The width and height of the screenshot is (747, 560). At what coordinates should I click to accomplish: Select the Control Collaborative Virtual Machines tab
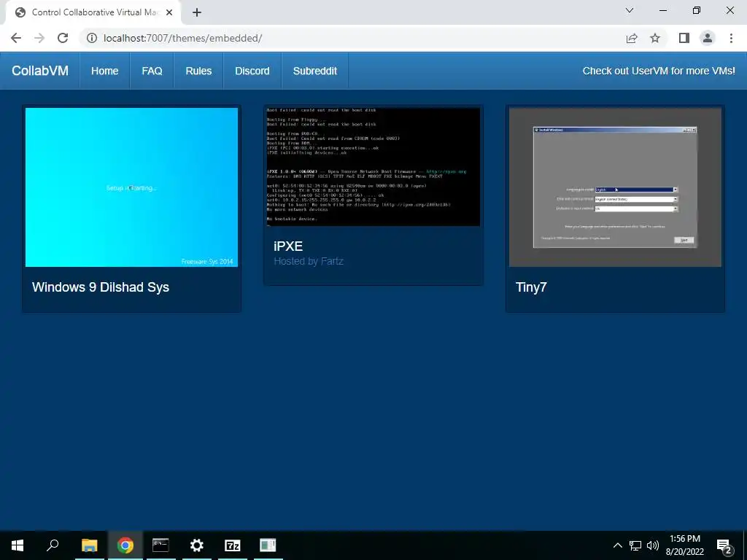click(x=94, y=12)
